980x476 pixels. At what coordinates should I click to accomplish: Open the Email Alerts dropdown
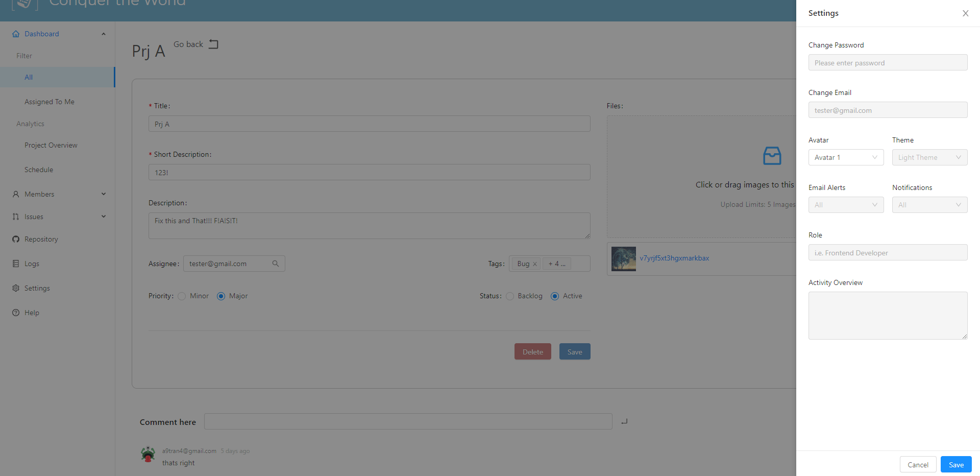846,205
